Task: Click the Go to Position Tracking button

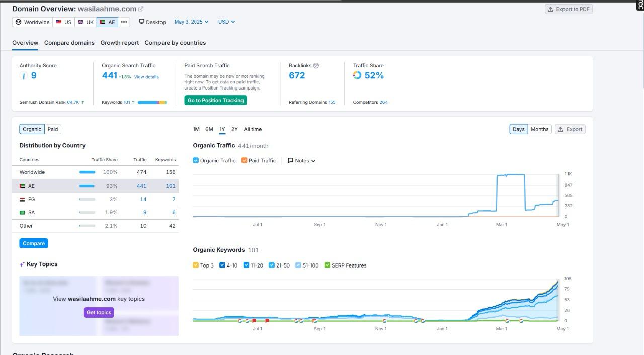Action: (x=215, y=101)
